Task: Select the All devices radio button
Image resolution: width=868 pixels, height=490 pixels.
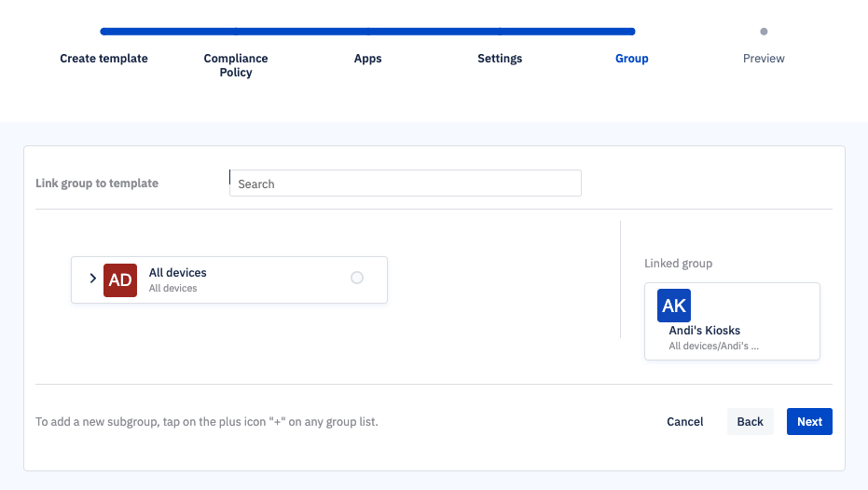Action: (x=357, y=278)
